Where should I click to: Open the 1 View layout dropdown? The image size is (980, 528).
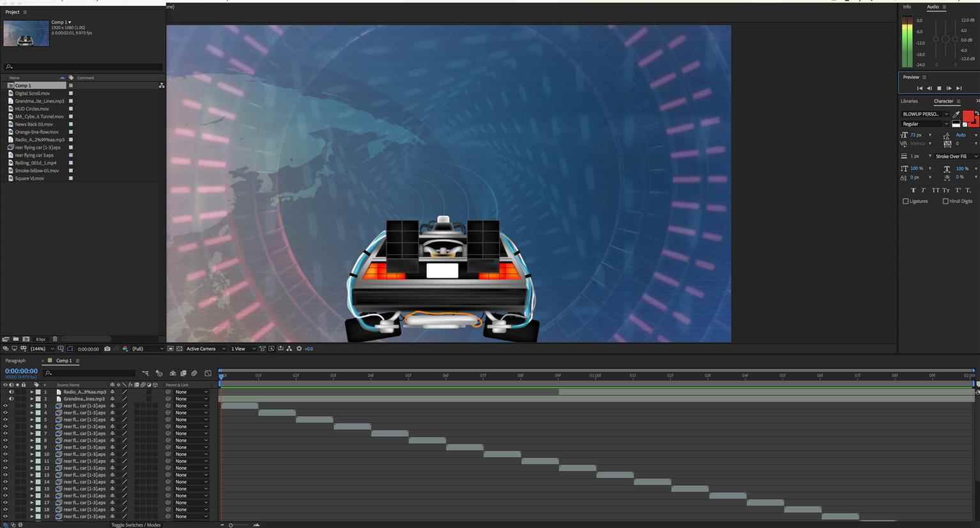pos(243,349)
